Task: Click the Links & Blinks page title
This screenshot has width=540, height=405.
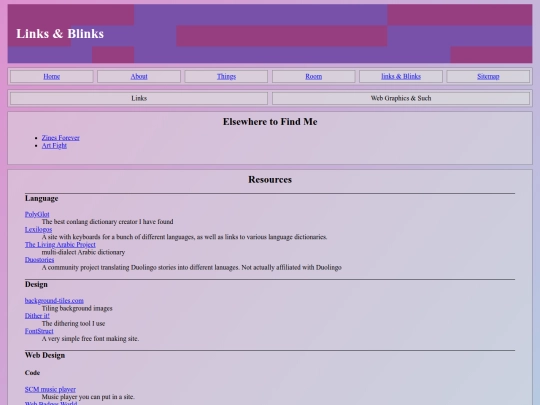Action: pos(60,34)
